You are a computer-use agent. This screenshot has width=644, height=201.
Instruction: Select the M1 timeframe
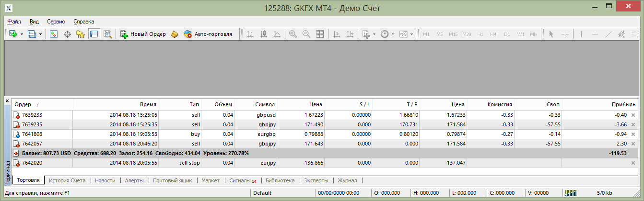pos(426,34)
